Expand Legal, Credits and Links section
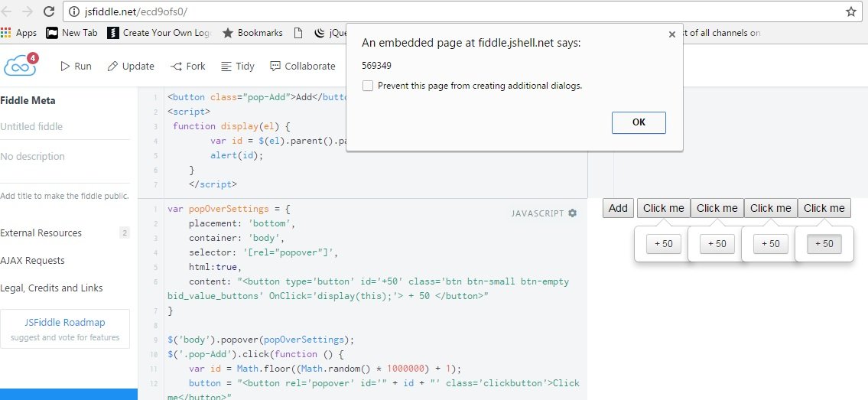Screen dimensions: 868x400 52,288
